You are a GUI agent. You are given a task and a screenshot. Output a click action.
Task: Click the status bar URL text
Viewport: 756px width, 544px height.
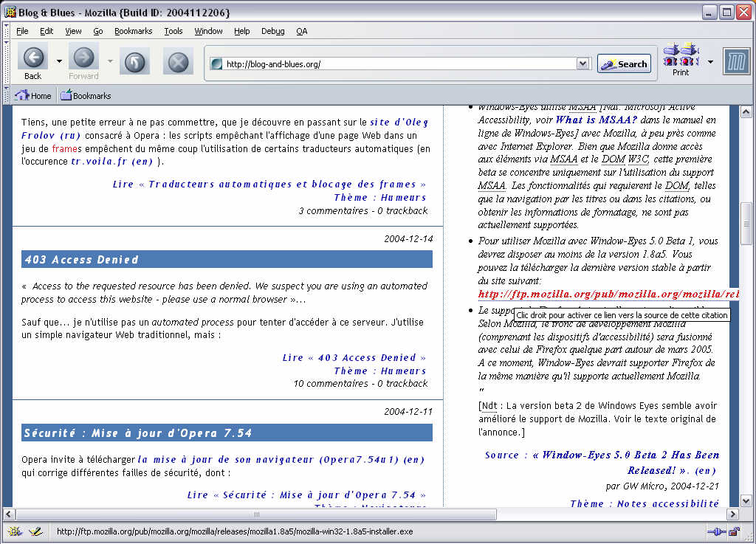pyautogui.click(x=235, y=531)
